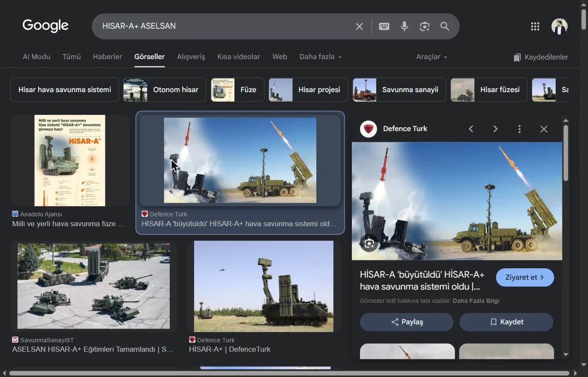Open three-dot options in preview panel
Viewport: 588px width, 377px height.
coord(519,129)
